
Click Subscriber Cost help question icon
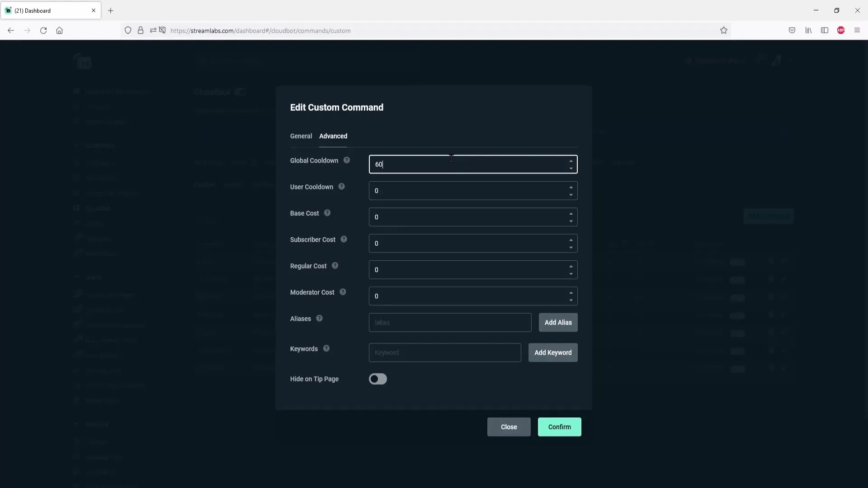(x=344, y=239)
